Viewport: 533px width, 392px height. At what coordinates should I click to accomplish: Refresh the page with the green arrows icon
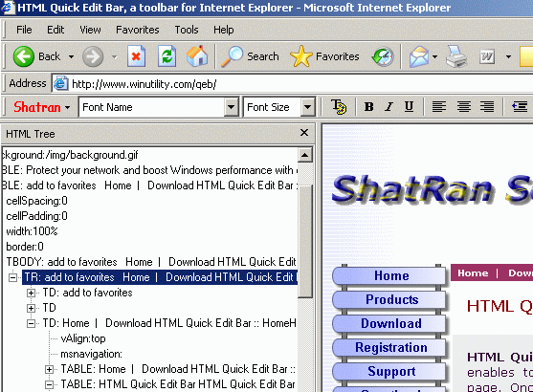point(167,56)
